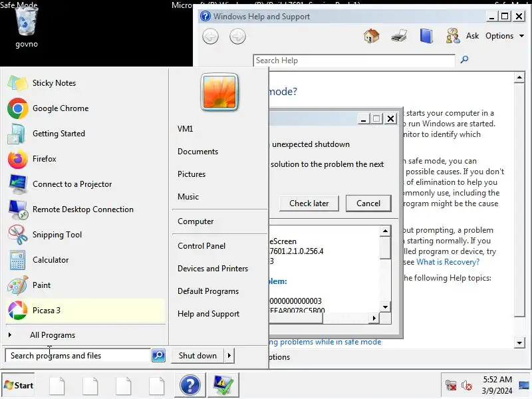Screen dimensions: 532x399
Task: Click the Search programs and files field
Action: pyautogui.click(x=78, y=356)
